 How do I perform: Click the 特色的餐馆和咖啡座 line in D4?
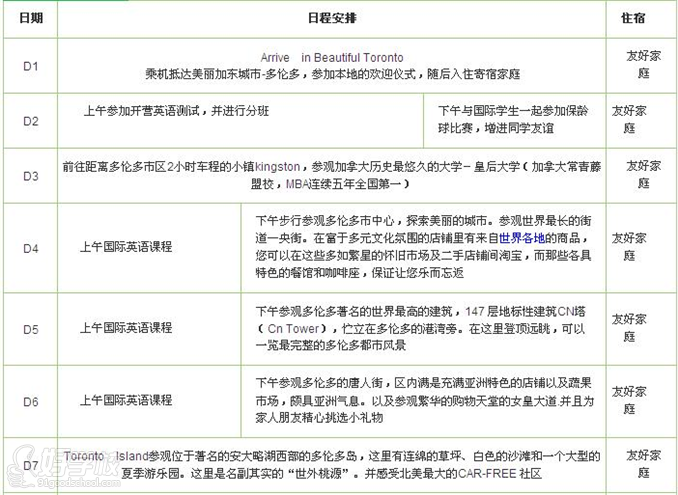(359, 273)
